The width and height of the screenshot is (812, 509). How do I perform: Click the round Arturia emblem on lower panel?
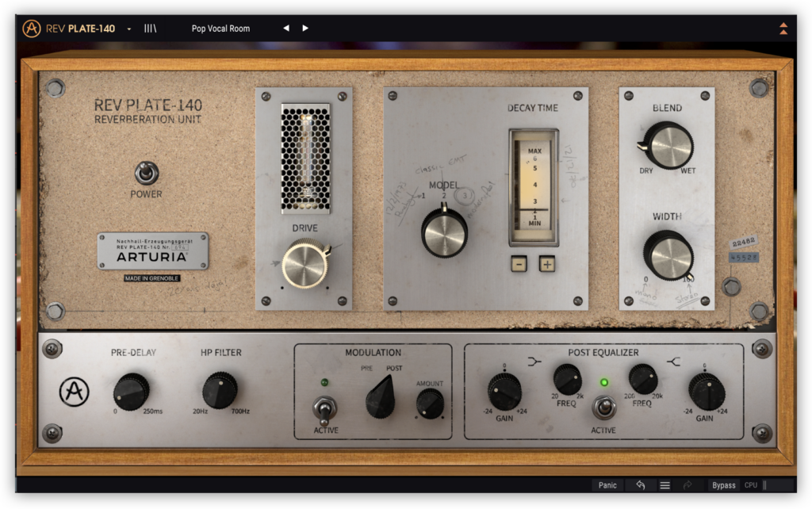(74, 392)
